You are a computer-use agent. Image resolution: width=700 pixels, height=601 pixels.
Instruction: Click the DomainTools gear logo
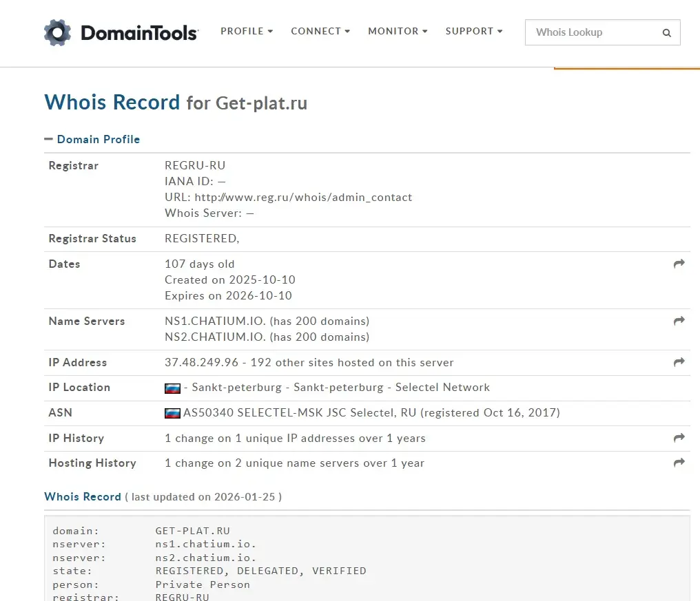pyautogui.click(x=58, y=32)
